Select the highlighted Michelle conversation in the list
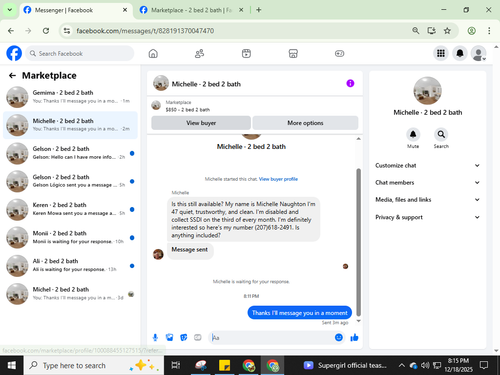This screenshot has width=500, height=375. click(70, 125)
